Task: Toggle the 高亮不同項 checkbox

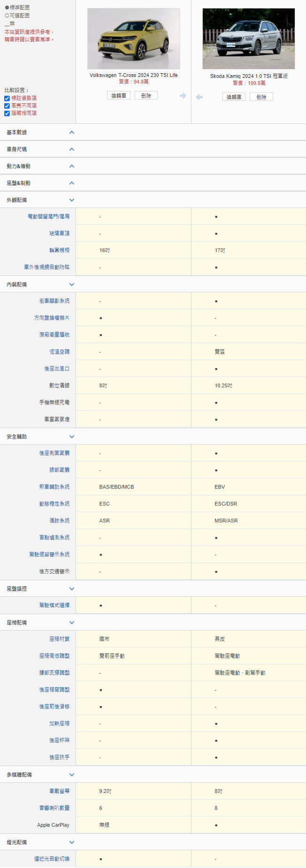Action: [7, 106]
